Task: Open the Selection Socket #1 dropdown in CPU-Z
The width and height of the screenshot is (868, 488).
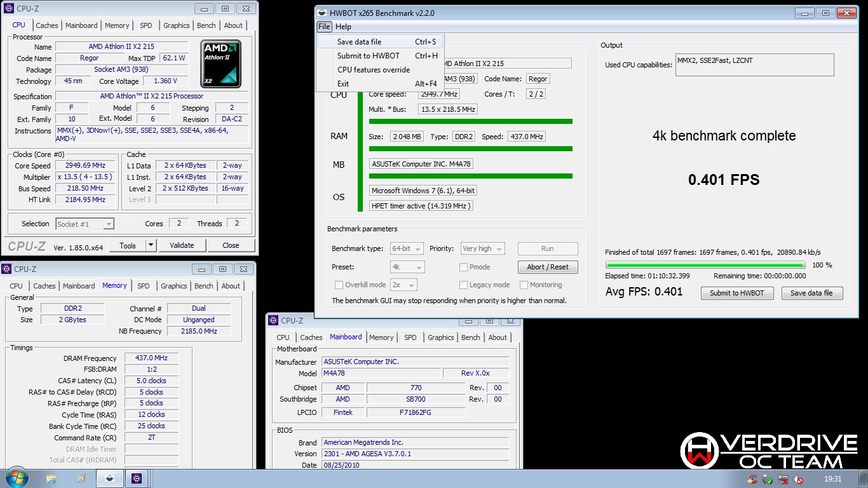Action: (x=85, y=224)
